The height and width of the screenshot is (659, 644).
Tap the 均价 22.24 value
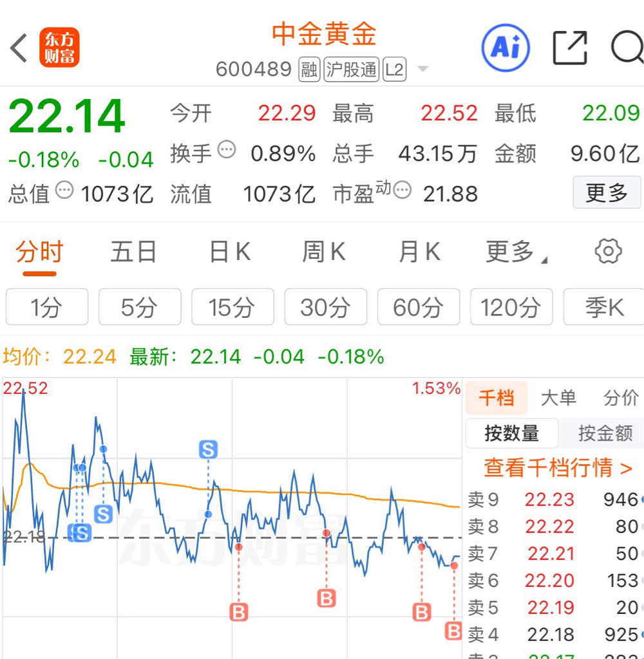pyautogui.click(x=90, y=357)
